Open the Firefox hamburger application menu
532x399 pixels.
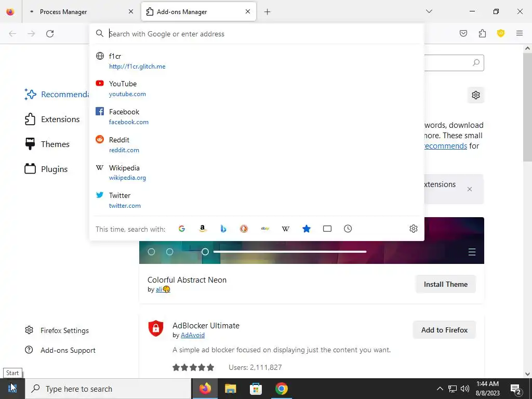pos(520,33)
